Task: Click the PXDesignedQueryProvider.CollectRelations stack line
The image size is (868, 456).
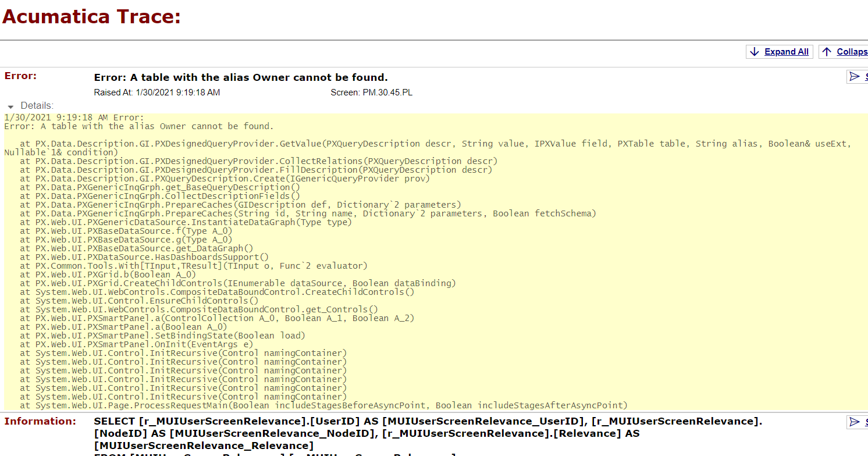Action: [x=259, y=161]
